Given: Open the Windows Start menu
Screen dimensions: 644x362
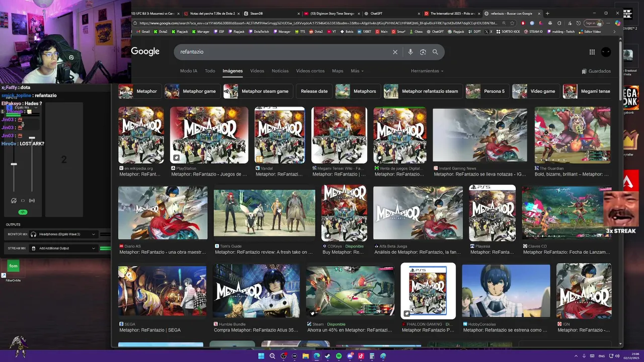Looking at the screenshot, I should click(x=261, y=356).
